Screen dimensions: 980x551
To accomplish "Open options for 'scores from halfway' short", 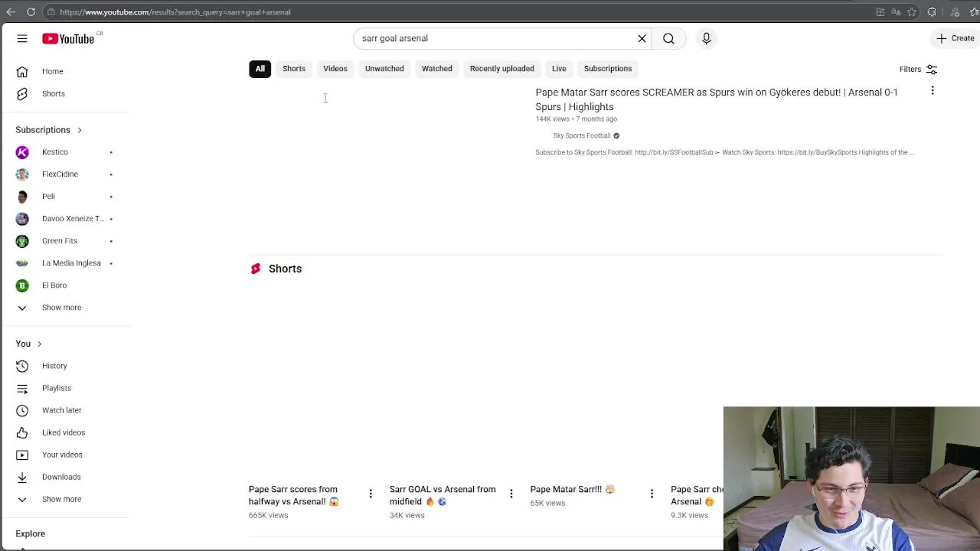I will [371, 494].
